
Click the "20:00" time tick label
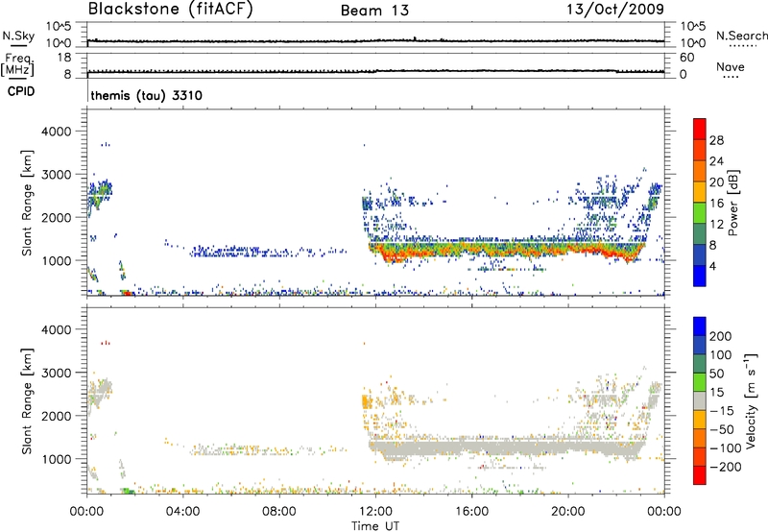tap(568, 512)
